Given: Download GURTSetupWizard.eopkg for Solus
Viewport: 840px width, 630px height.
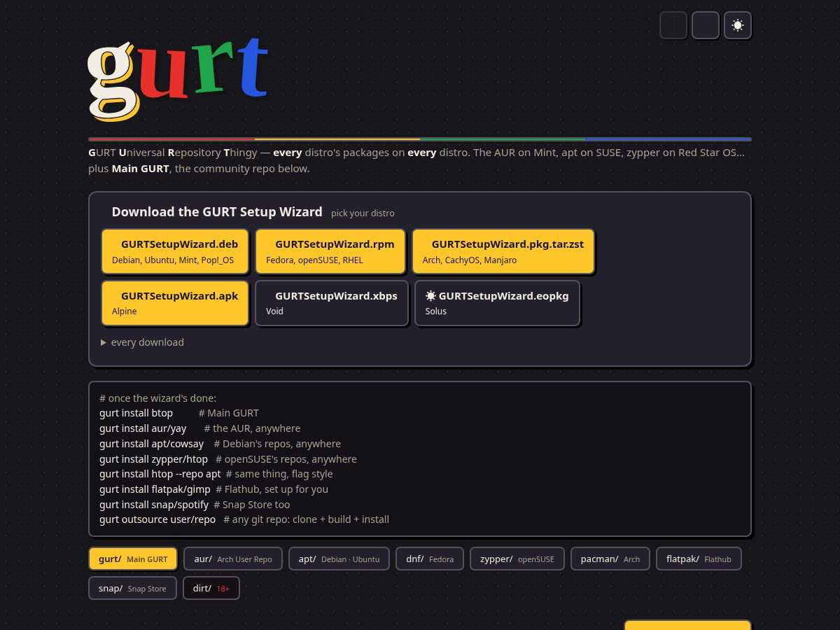Looking at the screenshot, I should 498,303.
